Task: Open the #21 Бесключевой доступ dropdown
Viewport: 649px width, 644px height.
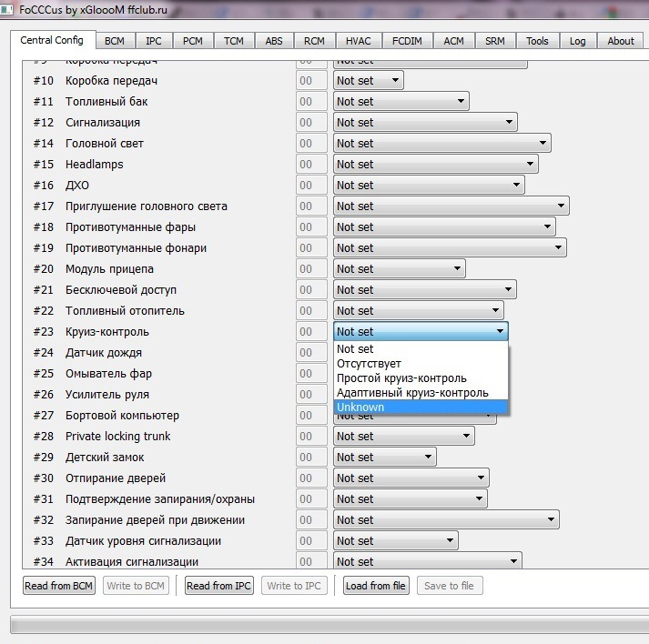Action: [425, 289]
